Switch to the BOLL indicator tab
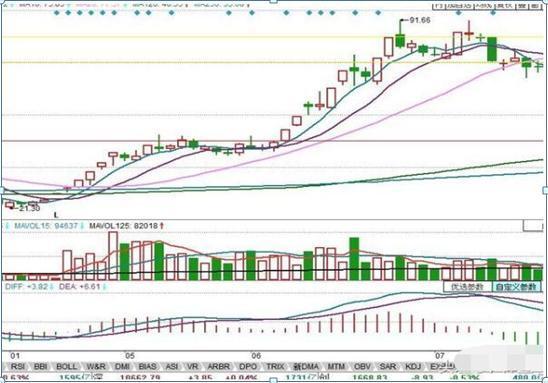Screen dimensions: 548x383 coord(66,366)
